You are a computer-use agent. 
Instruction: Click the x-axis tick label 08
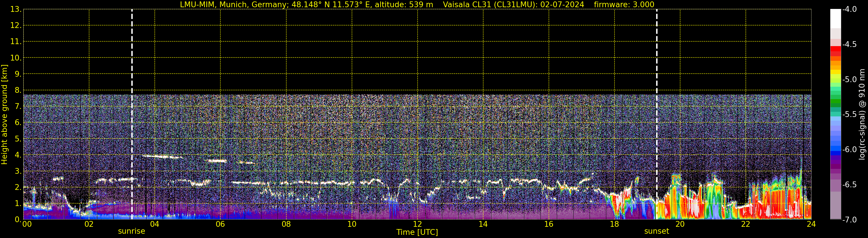[x=286, y=224]
